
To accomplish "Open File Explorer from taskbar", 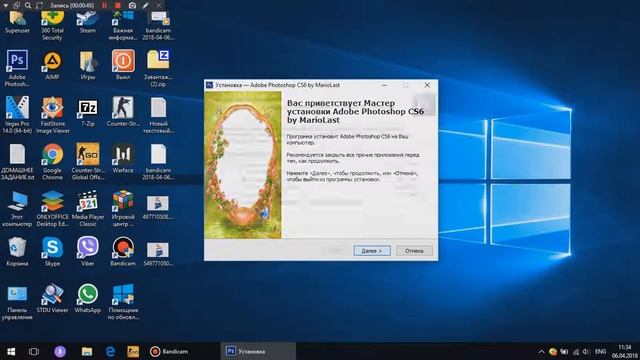I will 87,351.
